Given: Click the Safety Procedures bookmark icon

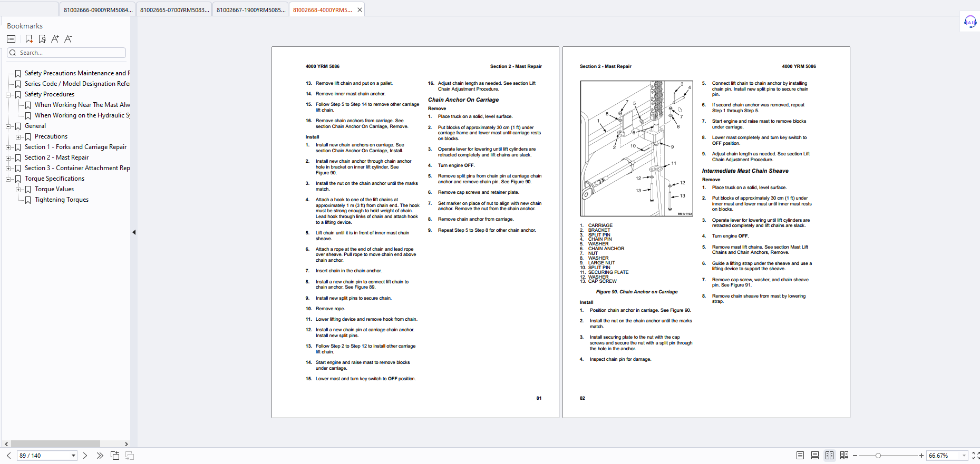Looking at the screenshot, I should pyautogui.click(x=18, y=95).
